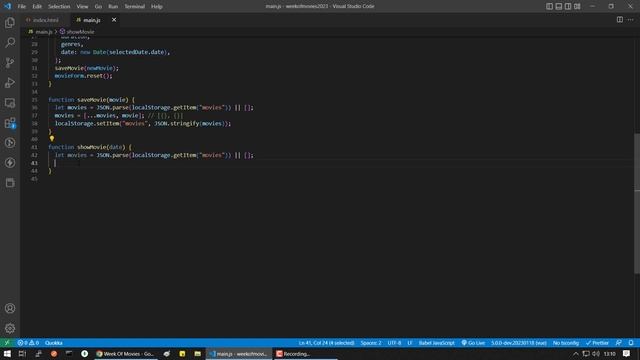The image size is (640, 360).
Task: Open the Manage gear menu
Action: [10, 328]
